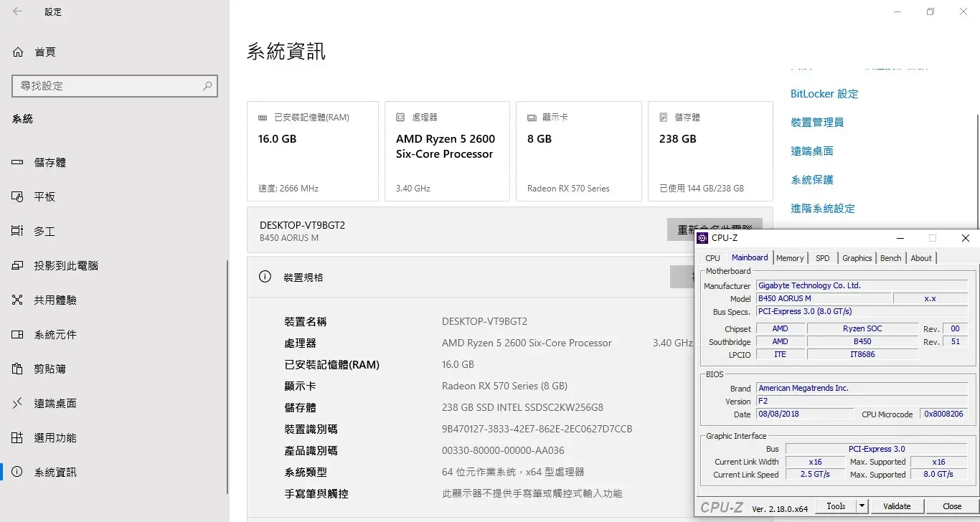980x522 pixels.
Task: Open 裝置管理員 Device Manager link
Action: 817,123
